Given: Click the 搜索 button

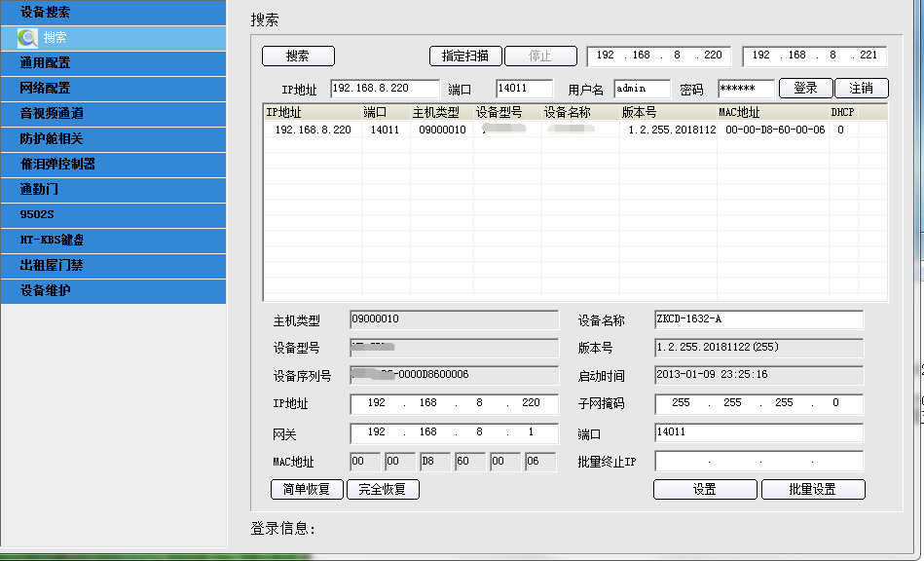Looking at the screenshot, I should tap(298, 56).
